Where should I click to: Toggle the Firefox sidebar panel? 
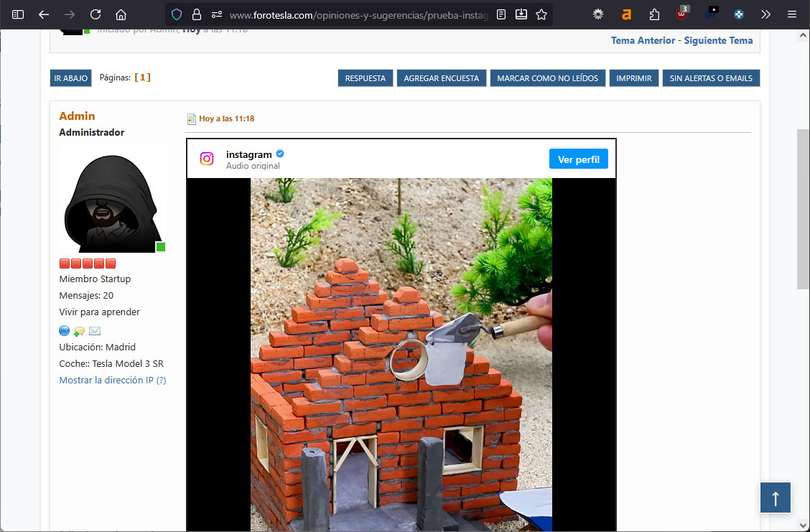[x=18, y=14]
